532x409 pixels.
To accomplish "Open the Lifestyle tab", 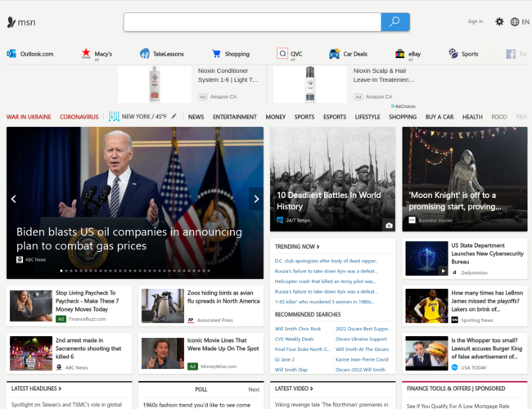I will pos(367,117).
